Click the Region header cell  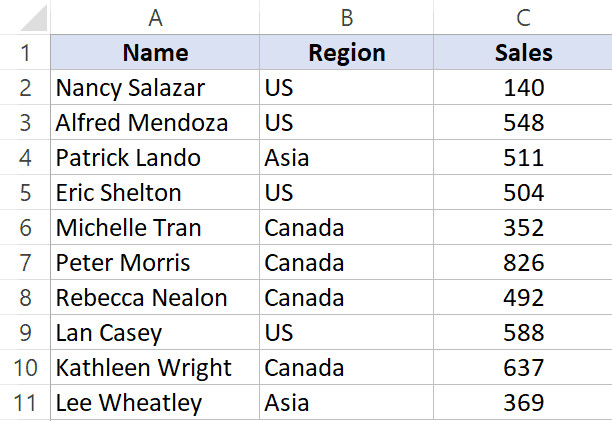347,53
